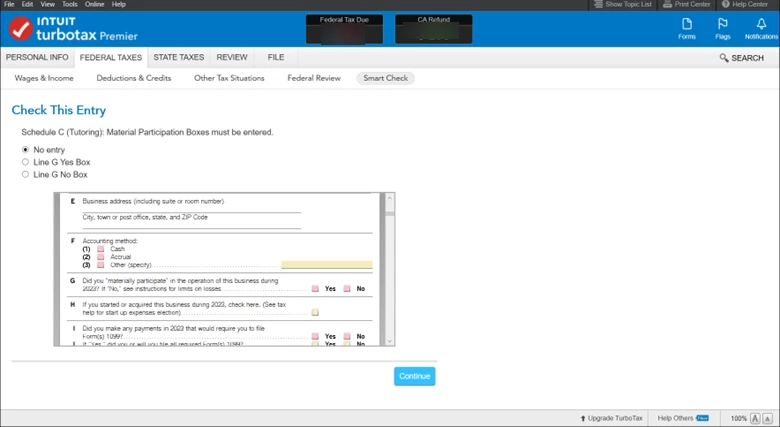Click the TurboTax checkmark logo
This screenshot has height=427, width=780.
pos(20,29)
